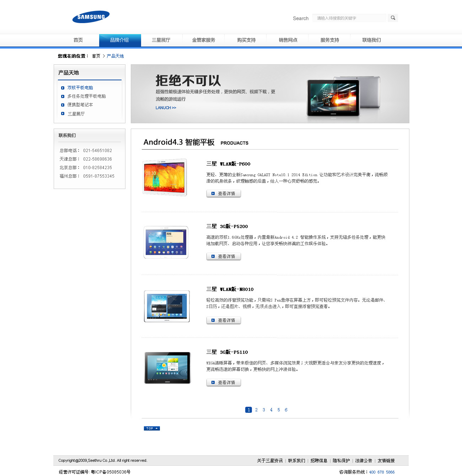Click the 产品天地 sidebar heading
Screen dimensions: 462x476
click(x=69, y=72)
